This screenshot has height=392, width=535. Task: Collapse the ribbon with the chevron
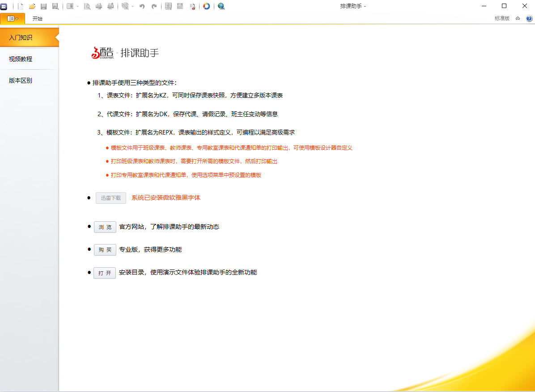pyautogui.click(x=518, y=19)
